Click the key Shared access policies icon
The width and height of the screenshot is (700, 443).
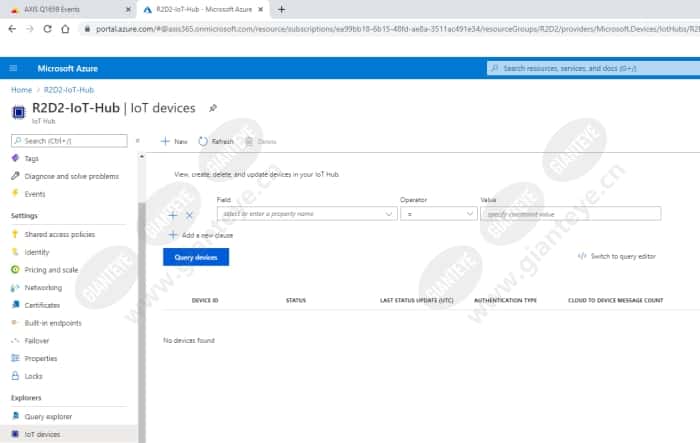pos(15,234)
